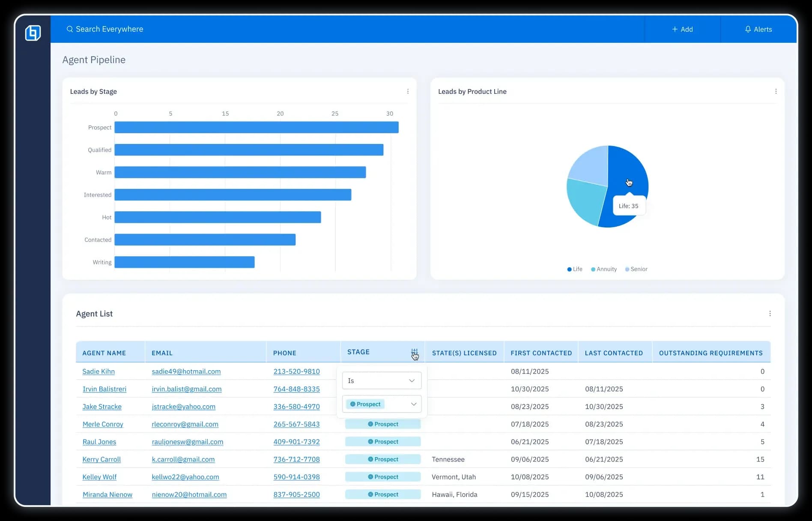Open Sadie Kihn agent profile link

pyautogui.click(x=99, y=371)
